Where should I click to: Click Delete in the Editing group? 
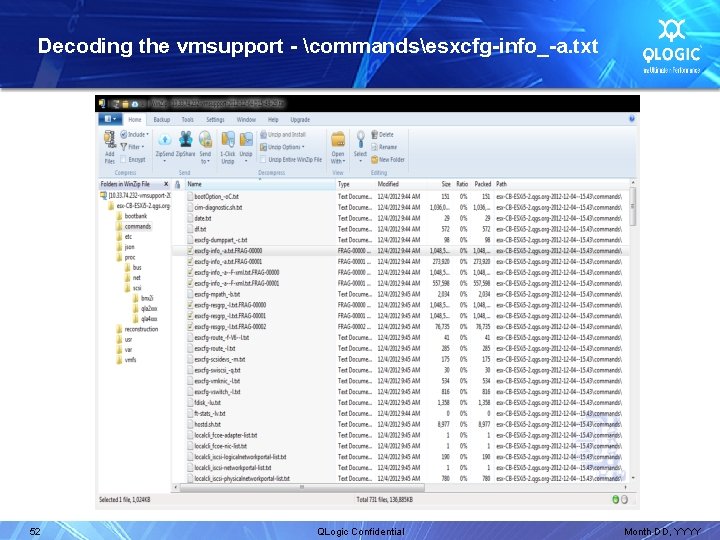(x=382, y=135)
